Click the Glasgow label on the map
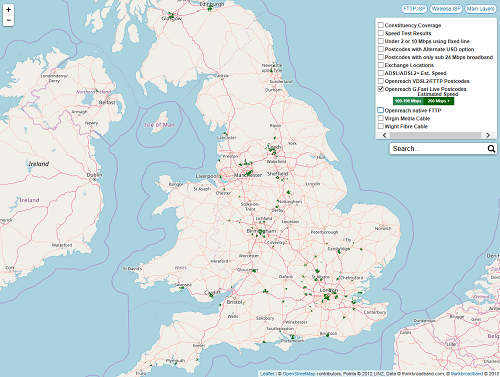 [x=172, y=19]
